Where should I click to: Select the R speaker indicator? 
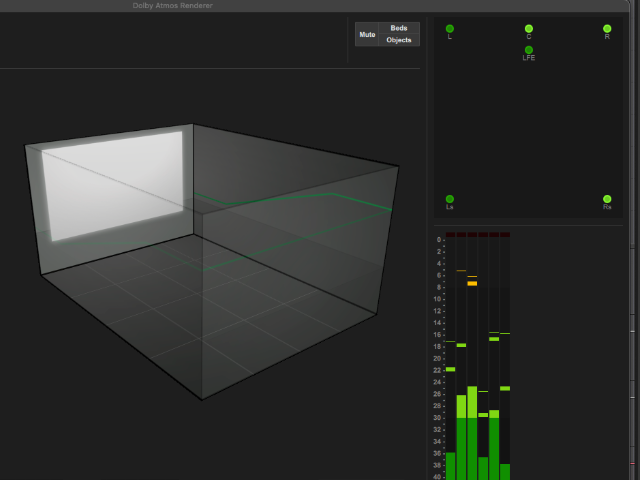pyautogui.click(x=607, y=29)
